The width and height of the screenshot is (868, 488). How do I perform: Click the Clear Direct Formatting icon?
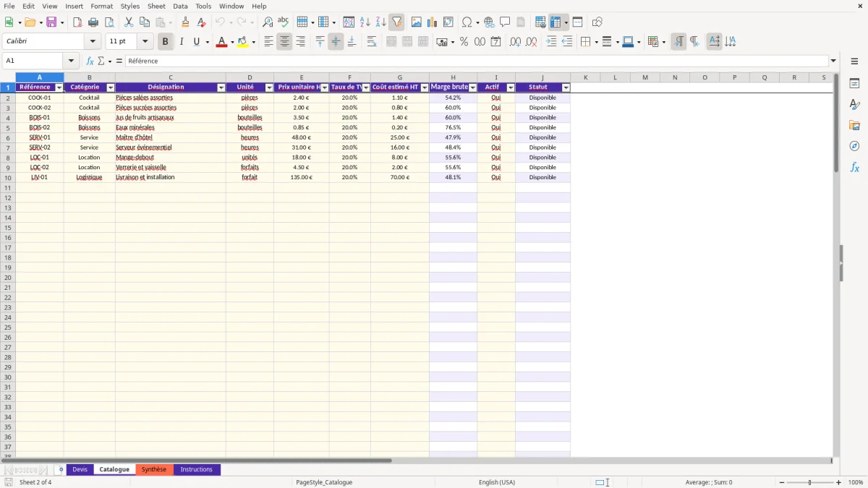coord(202,22)
